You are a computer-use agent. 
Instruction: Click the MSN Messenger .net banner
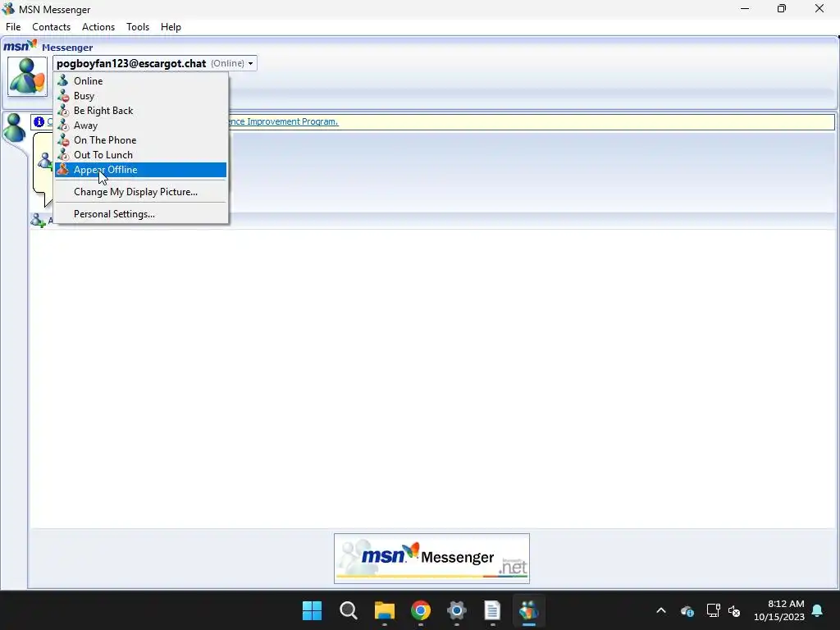[431, 558]
